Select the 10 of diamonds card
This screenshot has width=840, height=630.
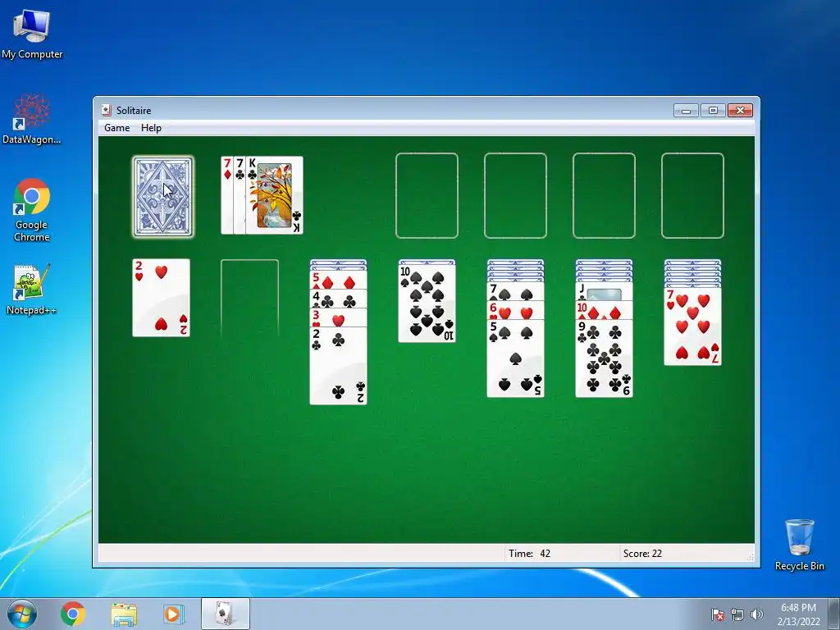(x=604, y=310)
